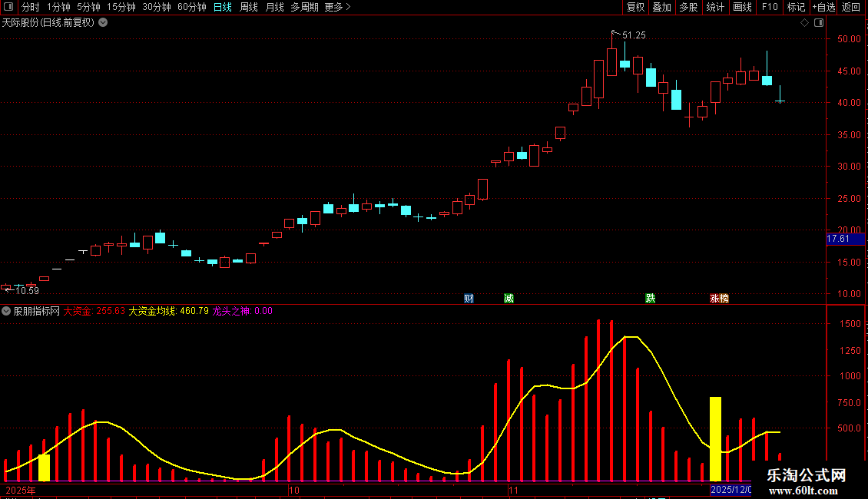868x499 pixels.
Task: Click the 51.25 high price label
Action: coord(634,35)
